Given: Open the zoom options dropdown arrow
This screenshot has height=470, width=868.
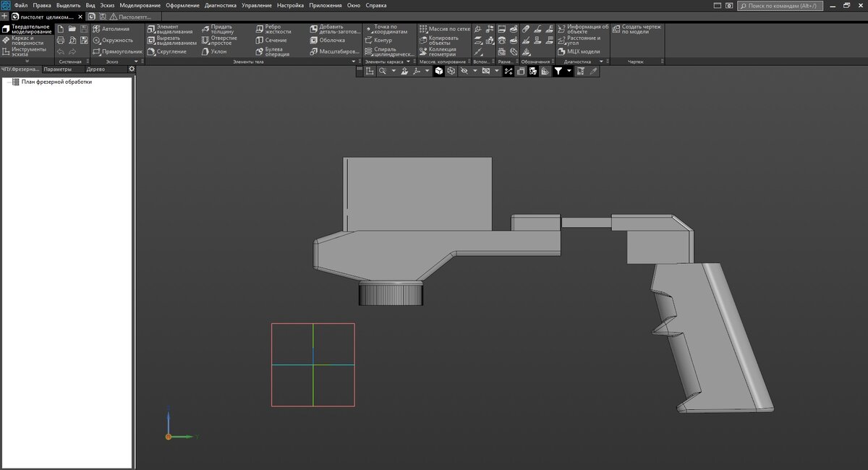Looking at the screenshot, I should [x=393, y=72].
